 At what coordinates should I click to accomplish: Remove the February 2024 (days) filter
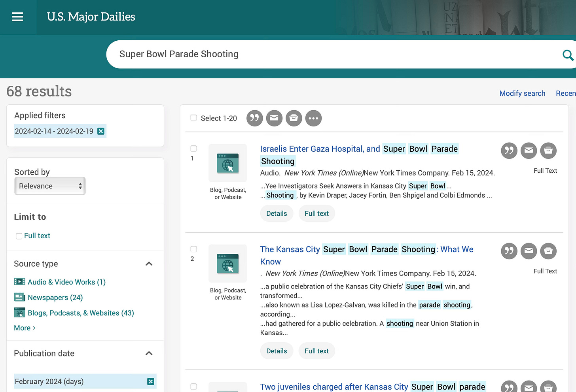(x=150, y=381)
